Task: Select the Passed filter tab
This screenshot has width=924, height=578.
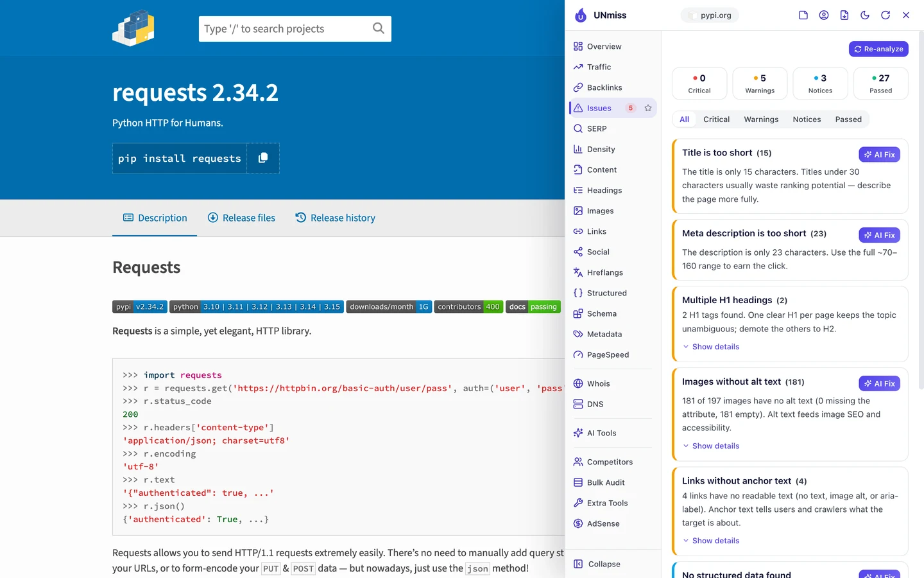Action: click(848, 119)
